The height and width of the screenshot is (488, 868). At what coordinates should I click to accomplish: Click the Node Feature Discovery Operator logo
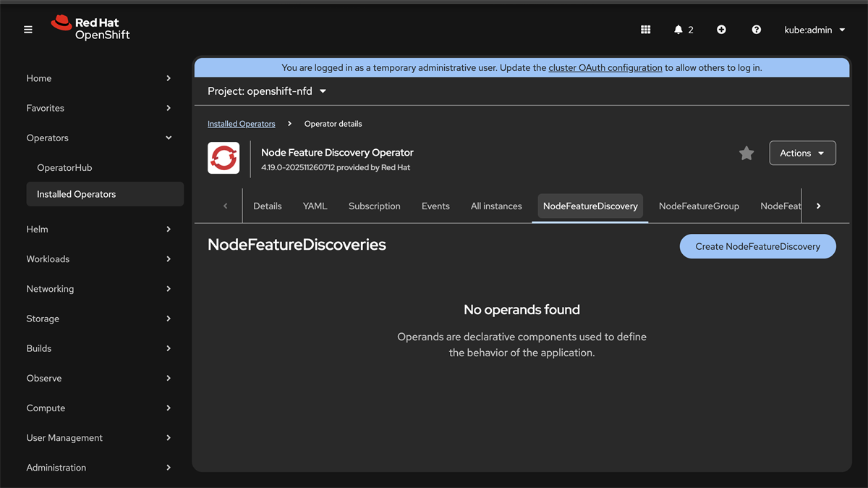(x=224, y=158)
